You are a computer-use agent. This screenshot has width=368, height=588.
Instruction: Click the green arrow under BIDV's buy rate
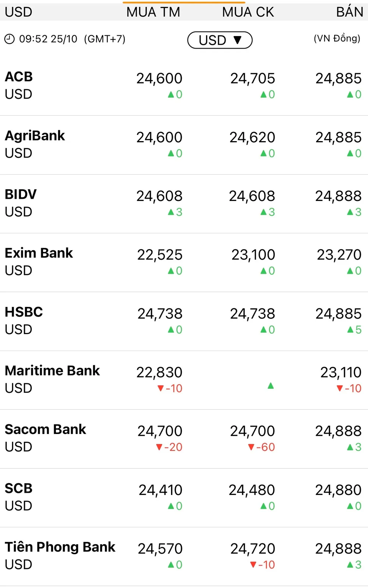tap(170, 212)
